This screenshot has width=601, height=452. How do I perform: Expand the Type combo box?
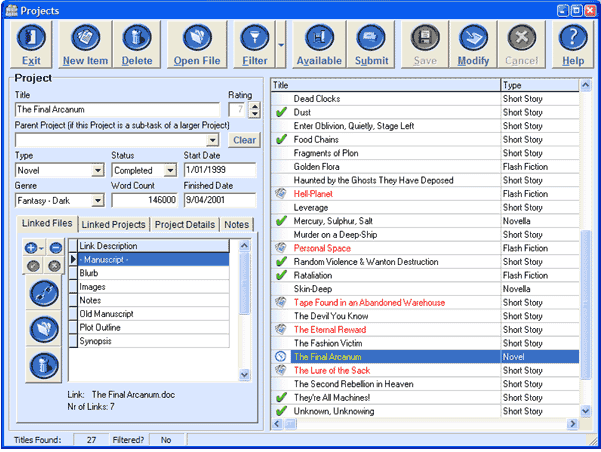pyautogui.click(x=97, y=171)
